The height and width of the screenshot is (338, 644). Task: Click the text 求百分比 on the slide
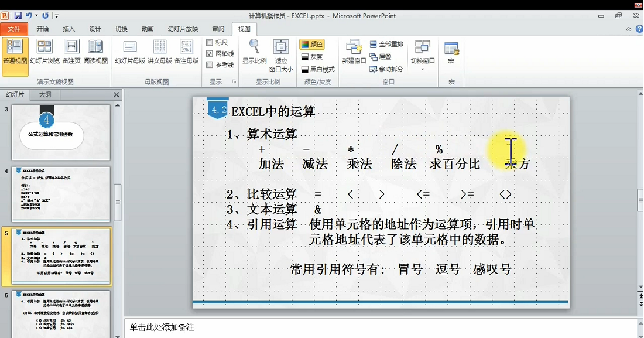point(455,164)
